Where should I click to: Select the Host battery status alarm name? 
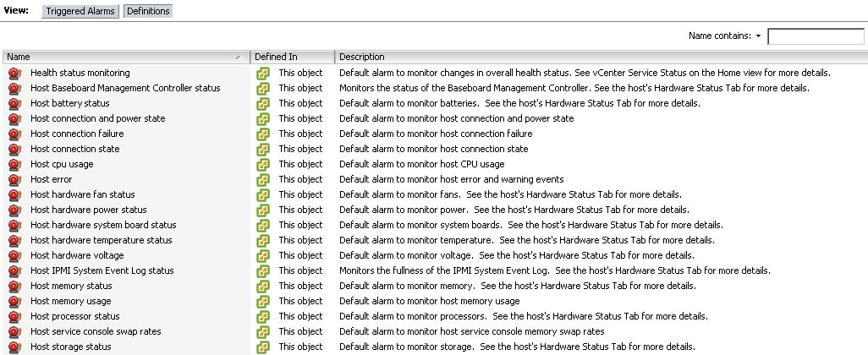[x=69, y=103]
